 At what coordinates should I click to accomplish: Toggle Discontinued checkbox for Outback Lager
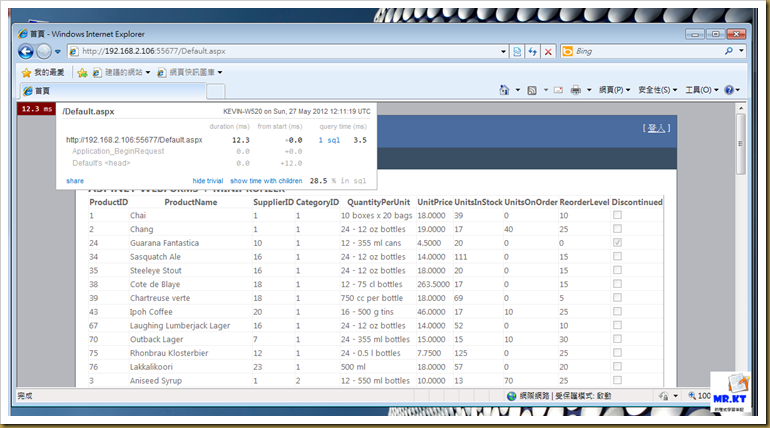617,339
